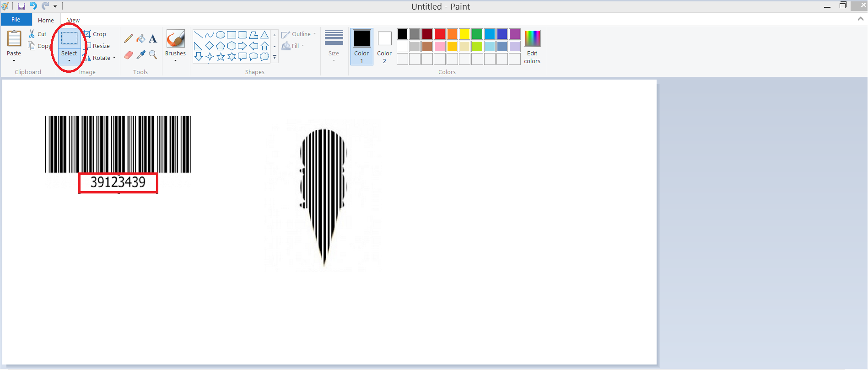Screen dimensions: 868x370
Task: Pick the yellow color from the palette
Action: pyautogui.click(x=464, y=34)
